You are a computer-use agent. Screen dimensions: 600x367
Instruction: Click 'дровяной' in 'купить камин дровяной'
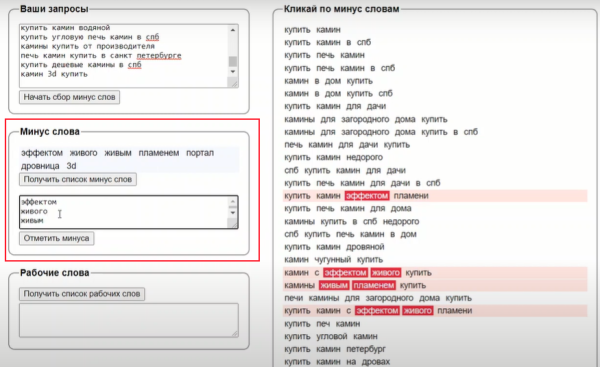(x=365, y=247)
